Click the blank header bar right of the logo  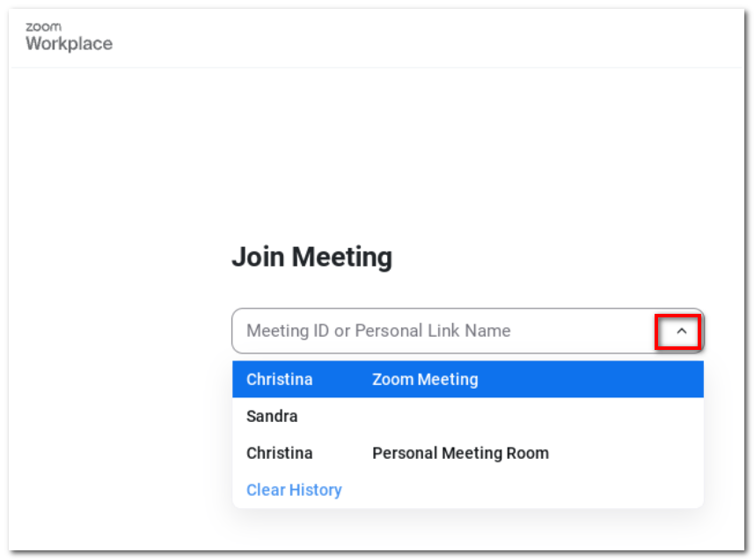[428, 38]
